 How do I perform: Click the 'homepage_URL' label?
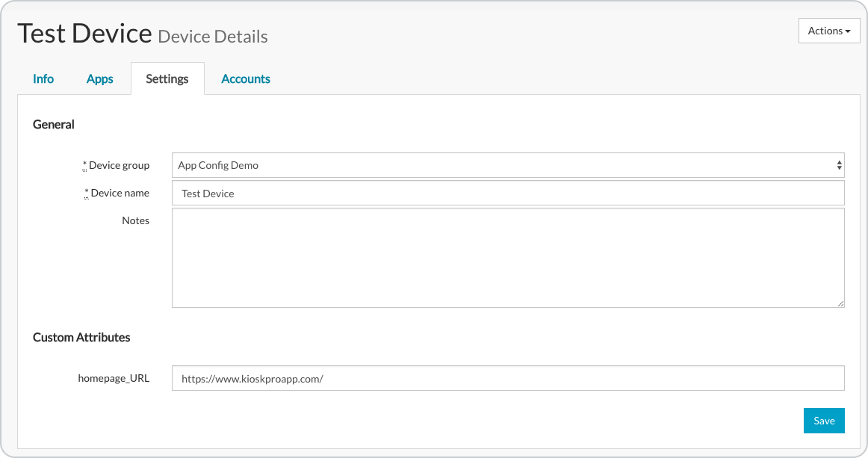coord(114,378)
